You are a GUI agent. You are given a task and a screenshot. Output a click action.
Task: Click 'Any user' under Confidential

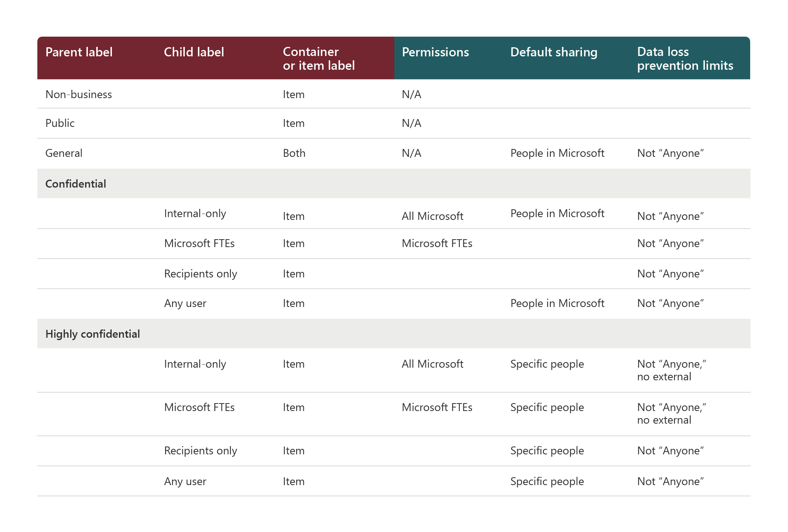point(185,303)
